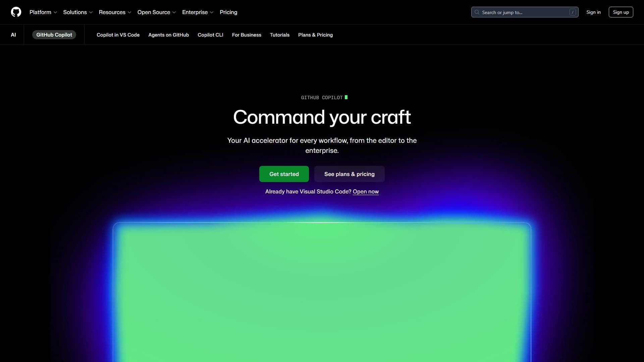Click the Sign up button

tap(621, 12)
